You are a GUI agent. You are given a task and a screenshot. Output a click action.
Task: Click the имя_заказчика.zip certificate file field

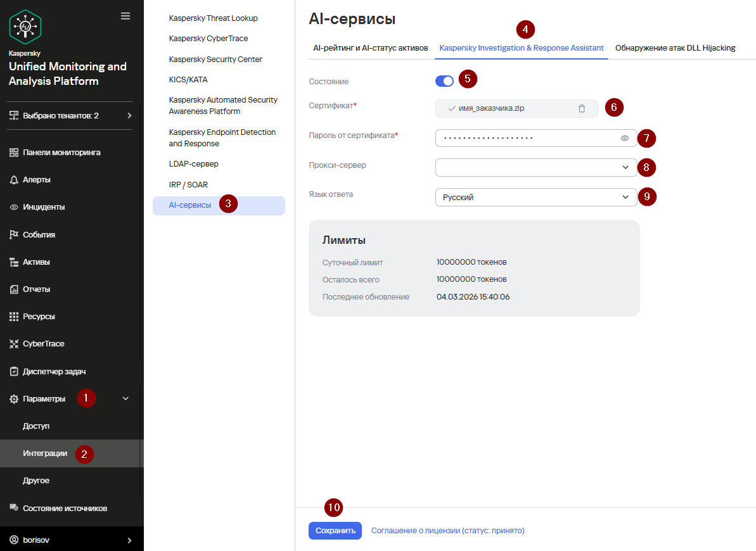pyautogui.click(x=516, y=108)
